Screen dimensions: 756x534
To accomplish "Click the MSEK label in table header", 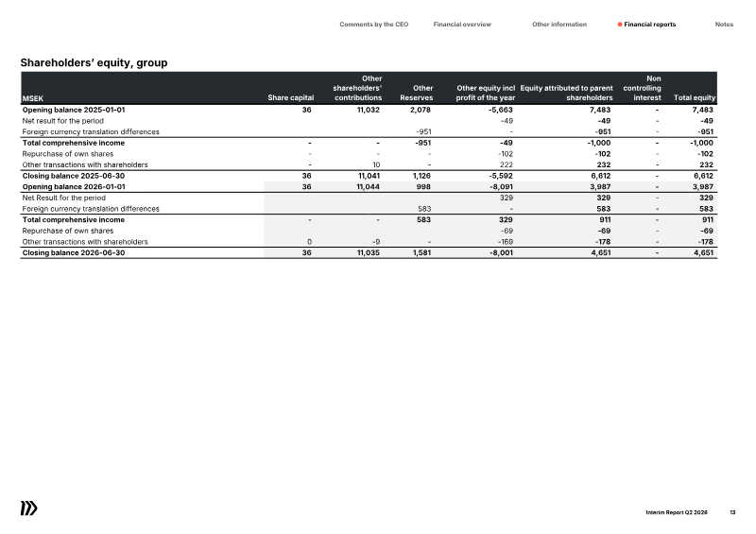I will pos(33,98).
